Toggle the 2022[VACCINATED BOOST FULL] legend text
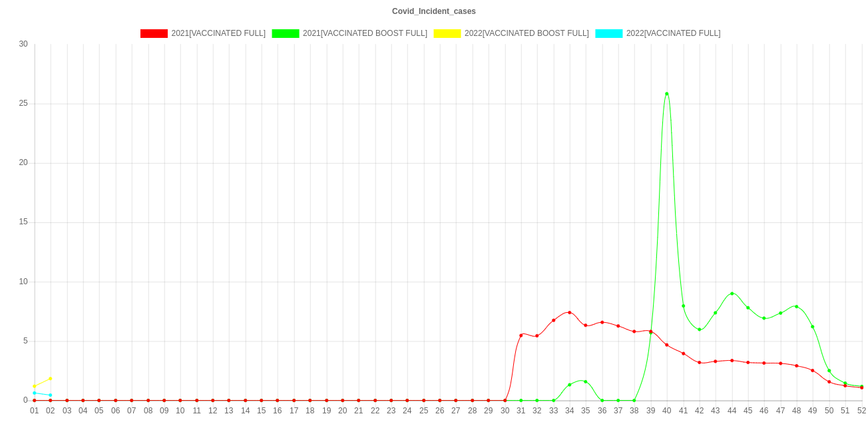This screenshot has height=434, width=868. pos(527,33)
